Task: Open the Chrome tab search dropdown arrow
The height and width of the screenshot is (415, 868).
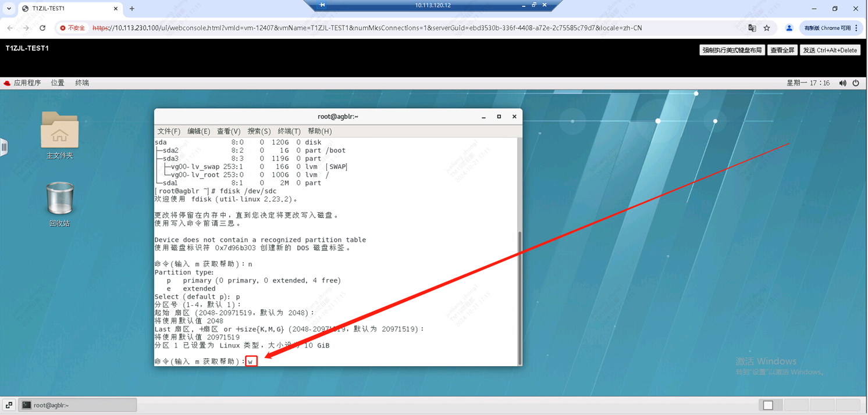Action: tap(9, 9)
